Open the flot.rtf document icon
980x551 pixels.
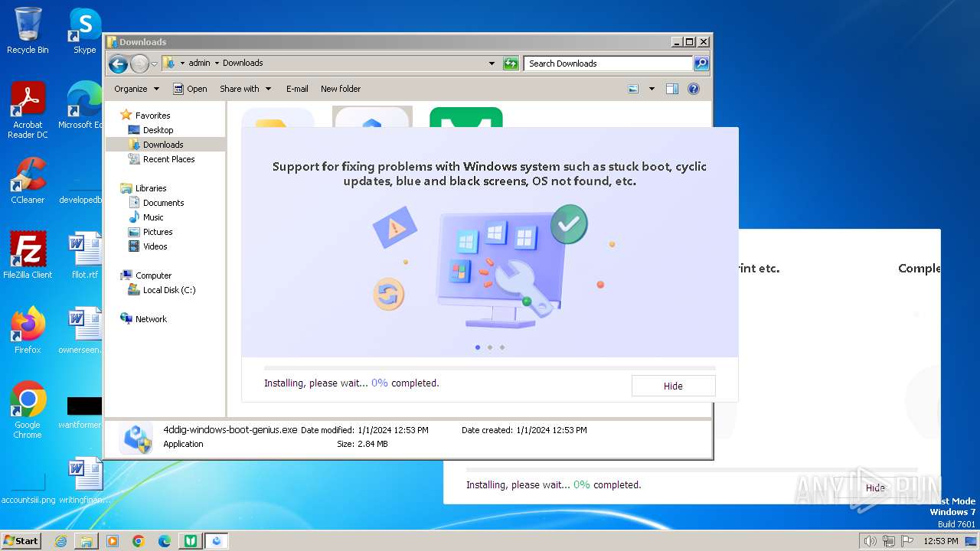pos(84,255)
